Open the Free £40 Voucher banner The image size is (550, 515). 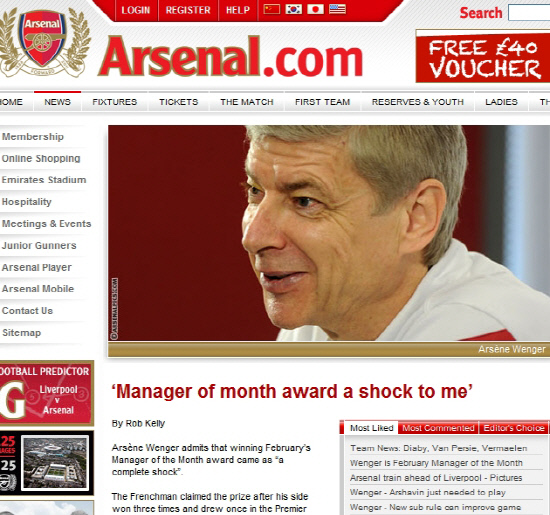(x=483, y=56)
